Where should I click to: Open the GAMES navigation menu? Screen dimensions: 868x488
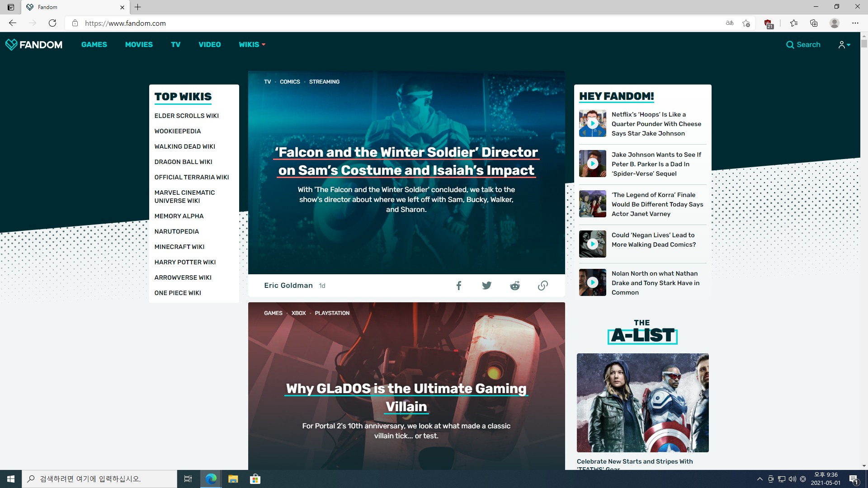[x=94, y=44]
